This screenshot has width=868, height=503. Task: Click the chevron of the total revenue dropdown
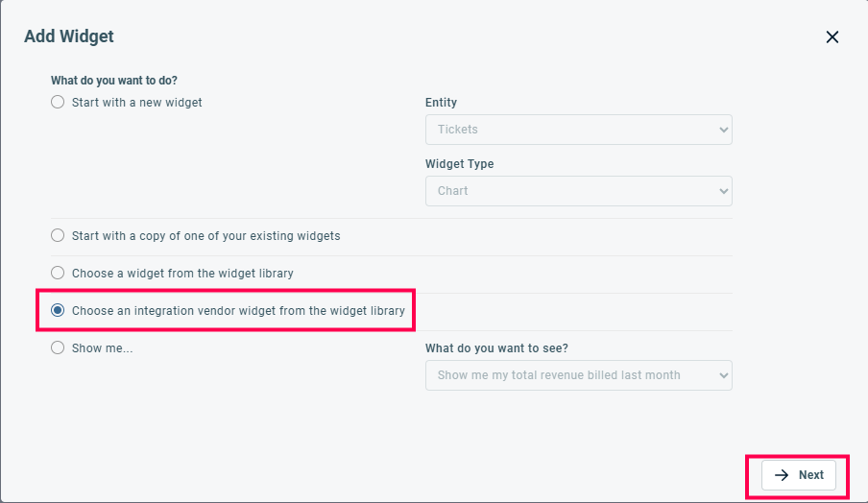click(x=722, y=375)
